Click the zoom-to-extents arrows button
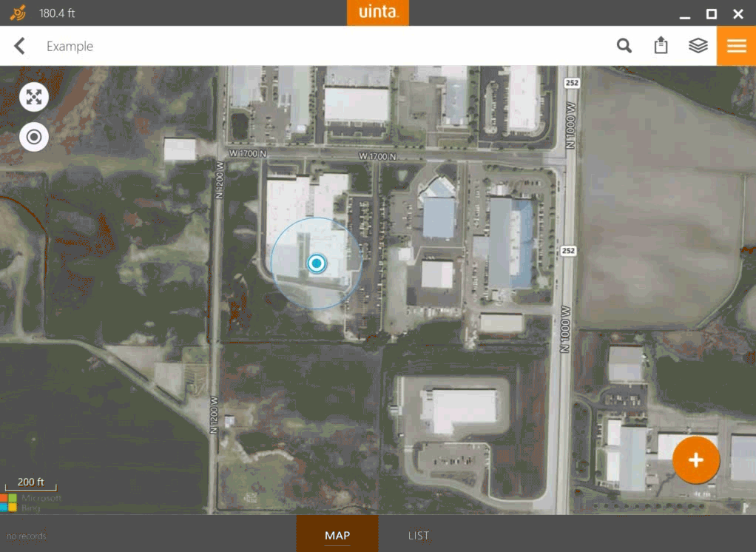This screenshot has width=756, height=552. tap(34, 96)
